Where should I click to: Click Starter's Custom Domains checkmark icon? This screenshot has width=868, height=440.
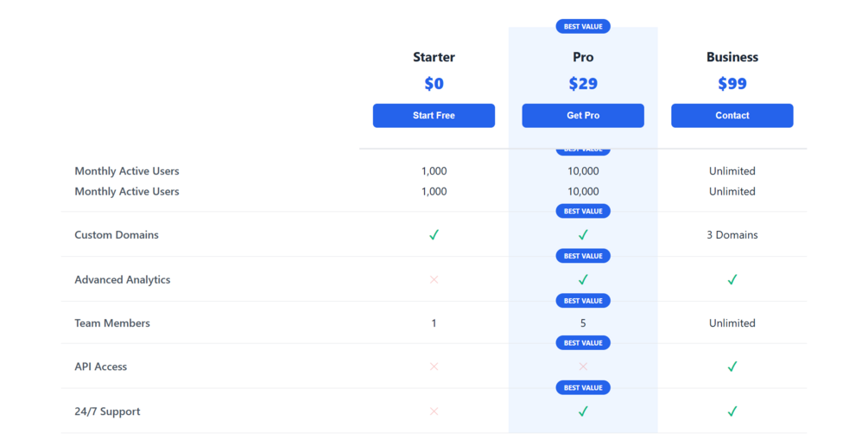click(434, 235)
